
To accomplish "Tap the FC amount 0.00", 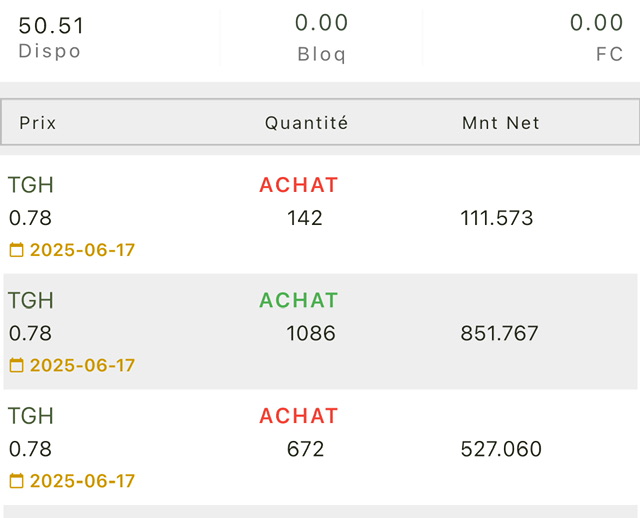I will click(596, 22).
